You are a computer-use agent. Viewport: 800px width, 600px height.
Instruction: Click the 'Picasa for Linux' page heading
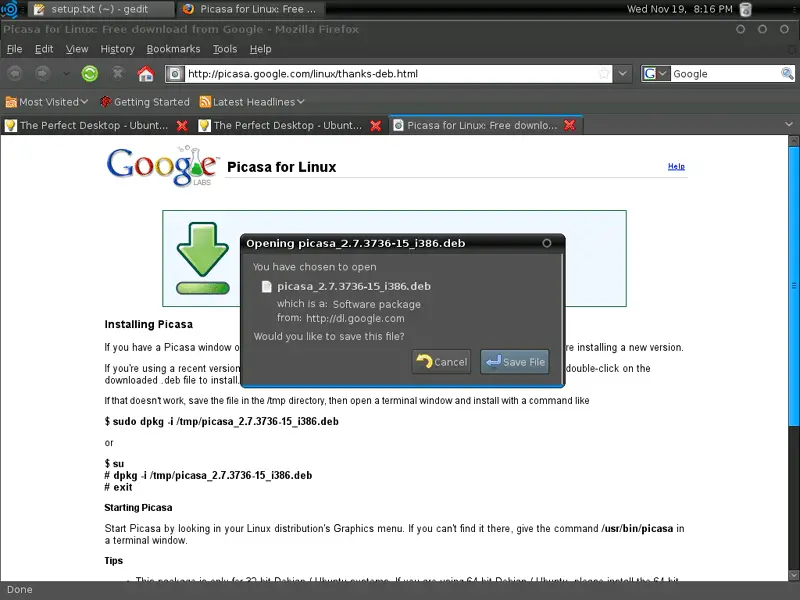pos(282,167)
